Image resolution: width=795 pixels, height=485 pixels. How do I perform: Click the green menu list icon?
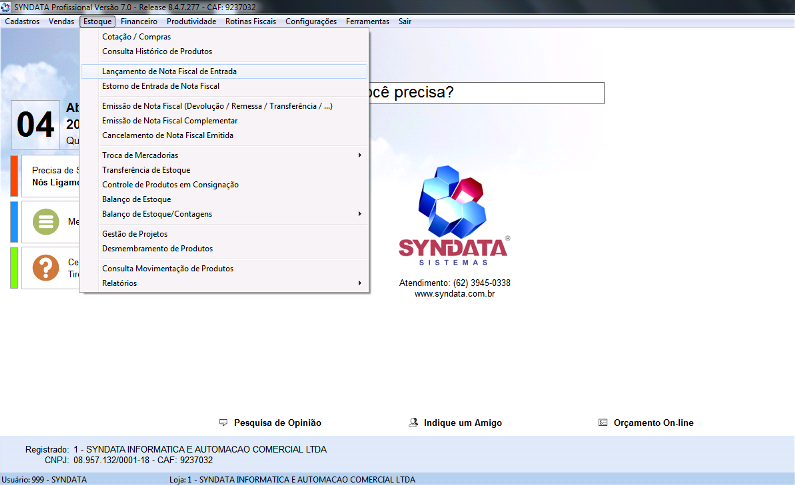coord(46,222)
